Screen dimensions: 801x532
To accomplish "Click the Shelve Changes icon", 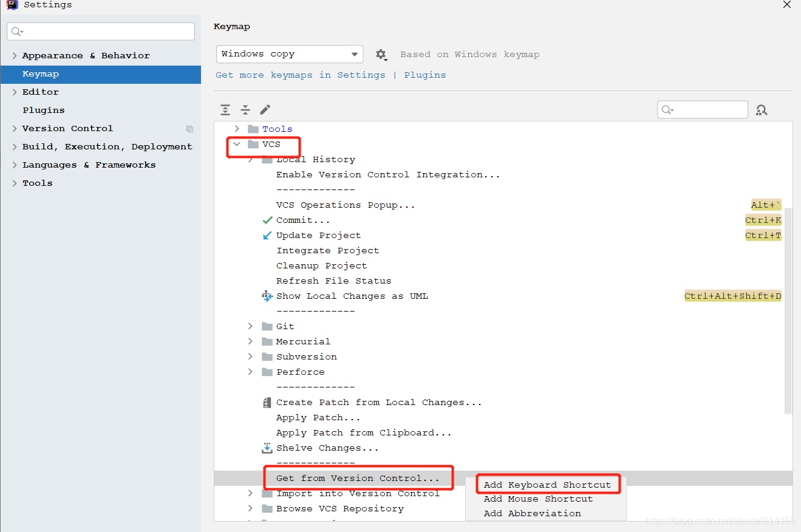I will (x=267, y=448).
